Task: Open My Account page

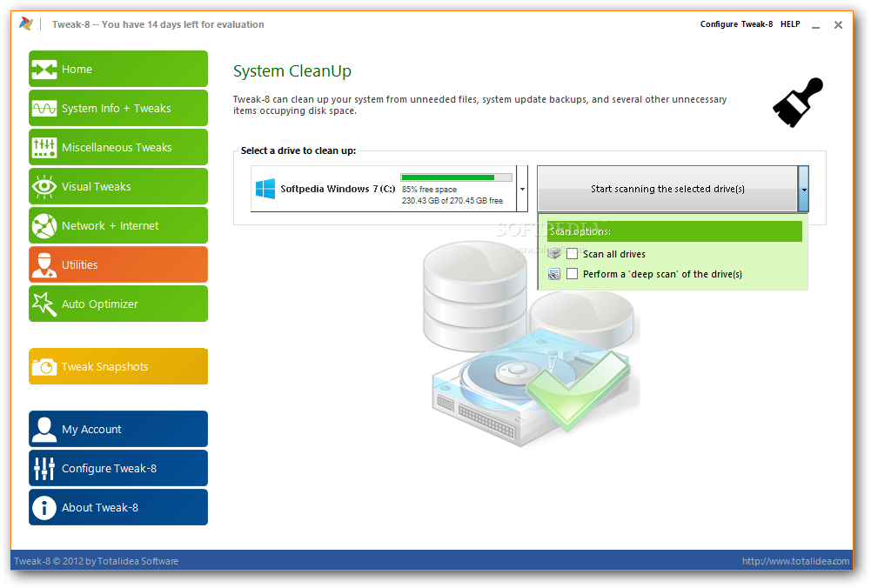Action: tap(118, 429)
